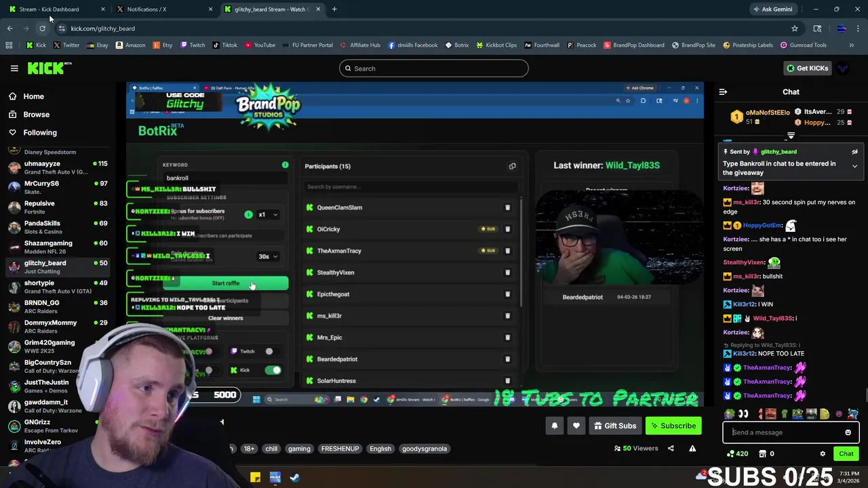
Task: Open a new Chrome tab
Action: [334, 9]
